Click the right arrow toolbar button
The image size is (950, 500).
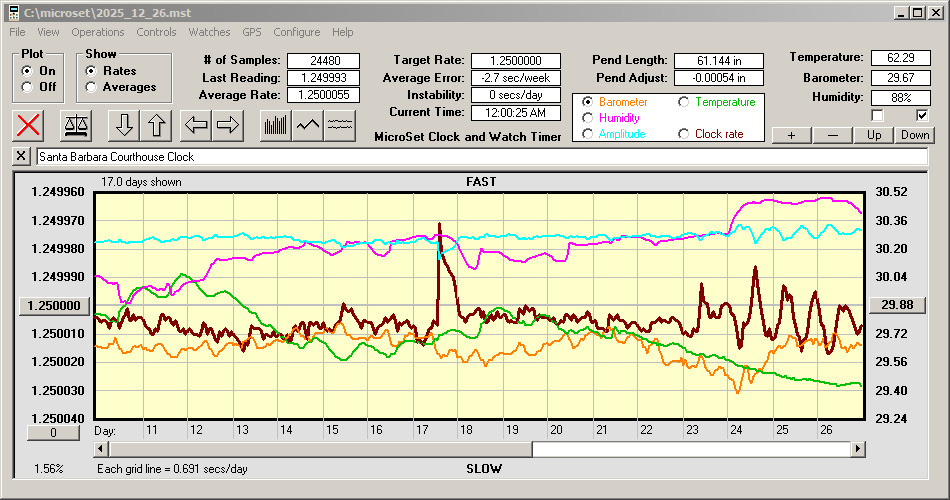(229, 125)
